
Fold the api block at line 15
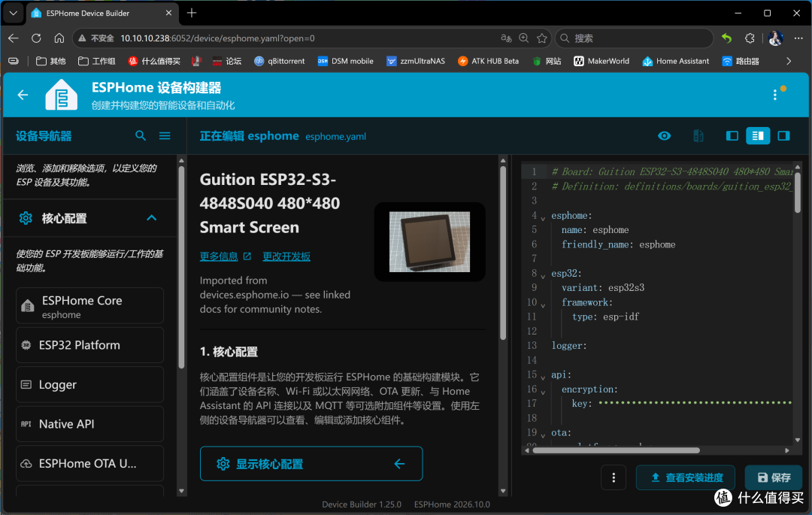tap(543, 378)
